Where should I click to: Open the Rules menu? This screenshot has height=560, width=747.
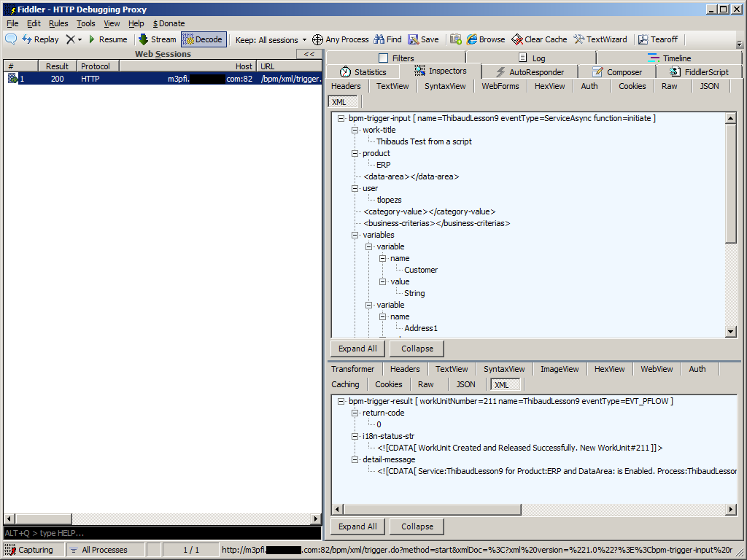58,23
